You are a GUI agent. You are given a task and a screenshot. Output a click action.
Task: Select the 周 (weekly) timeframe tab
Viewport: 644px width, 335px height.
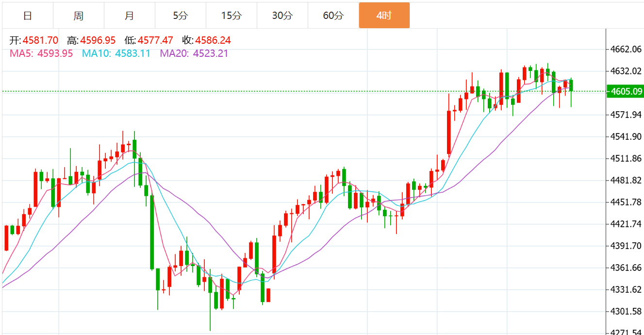pyautogui.click(x=79, y=16)
